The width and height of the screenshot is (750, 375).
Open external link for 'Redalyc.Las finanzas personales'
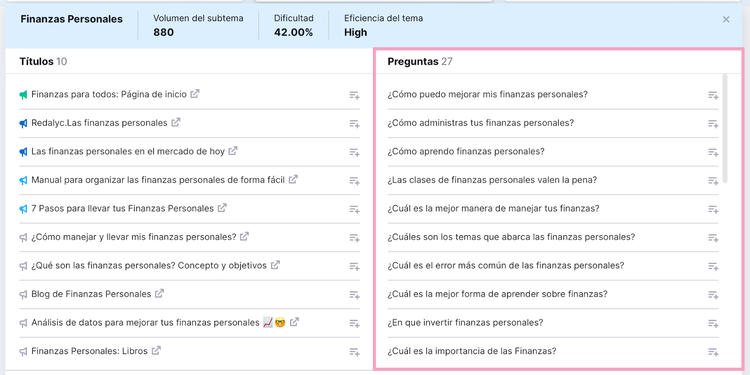pyautogui.click(x=176, y=122)
